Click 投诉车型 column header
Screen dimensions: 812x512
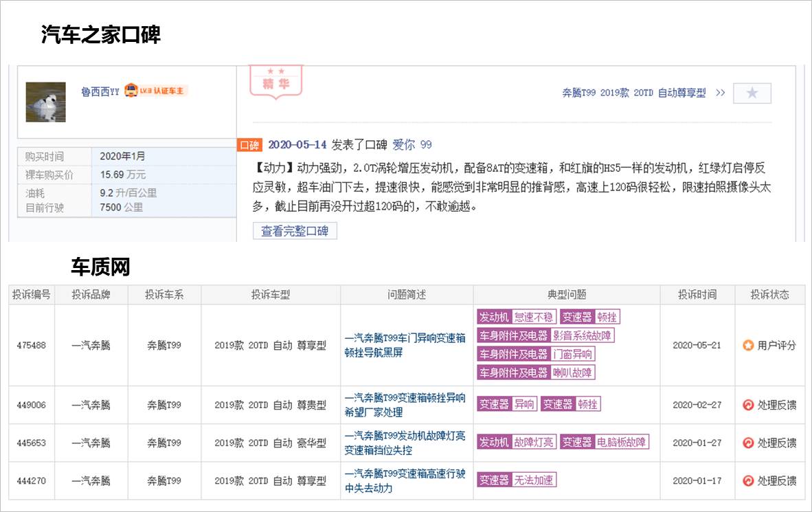pos(270,294)
